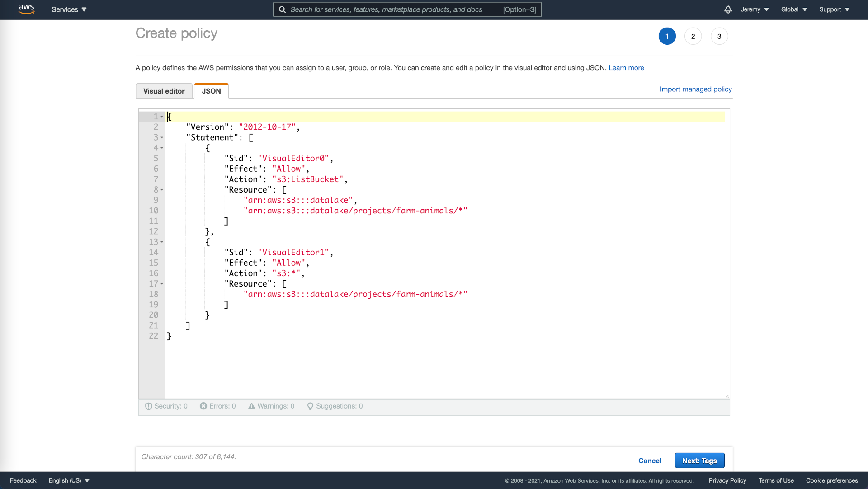The height and width of the screenshot is (489, 868).
Task: Click the Create policy heading
Action: coord(176,33)
